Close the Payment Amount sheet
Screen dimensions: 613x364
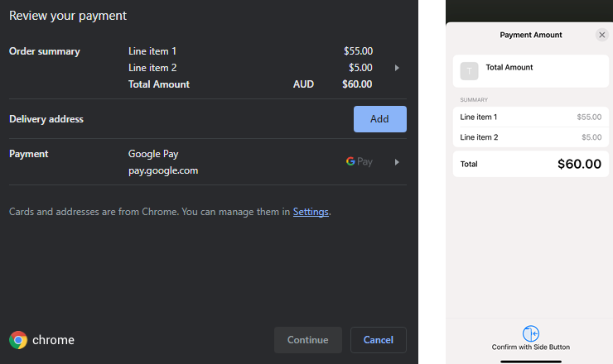pos(602,35)
